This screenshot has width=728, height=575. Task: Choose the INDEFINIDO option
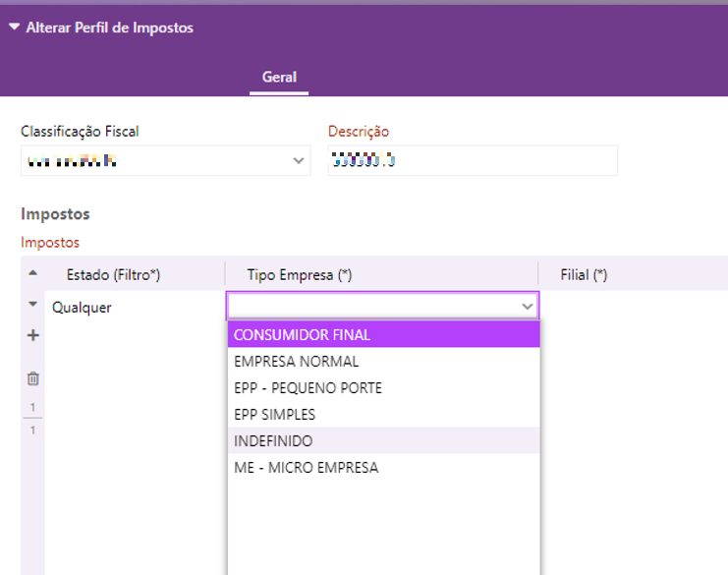pyautogui.click(x=273, y=441)
